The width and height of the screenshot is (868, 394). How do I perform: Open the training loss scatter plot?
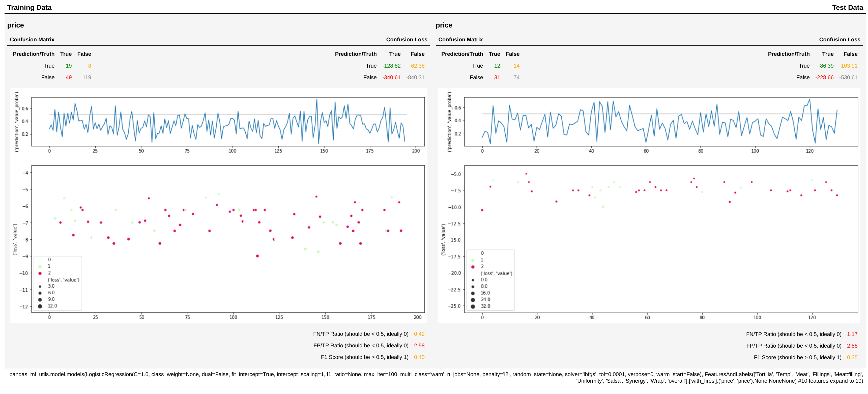coord(228,239)
